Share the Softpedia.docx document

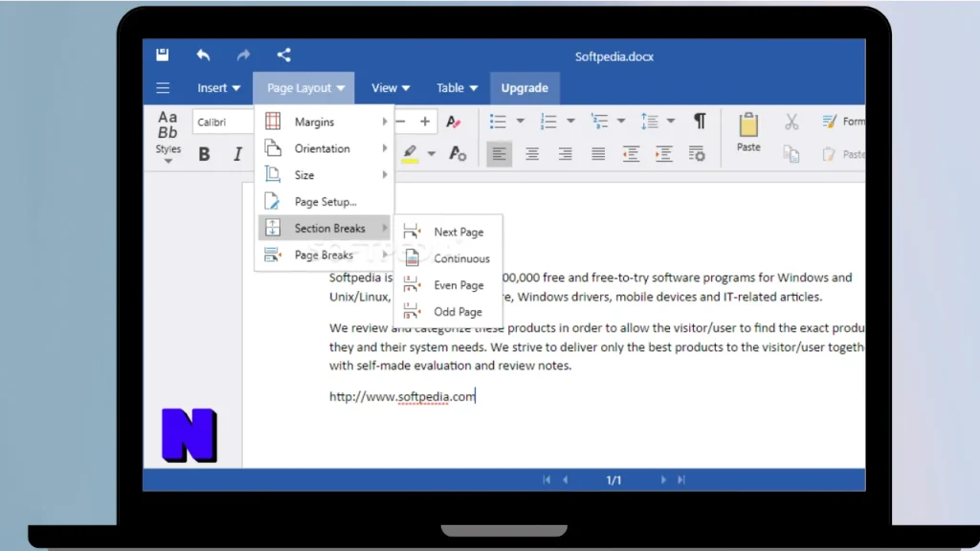(x=283, y=55)
